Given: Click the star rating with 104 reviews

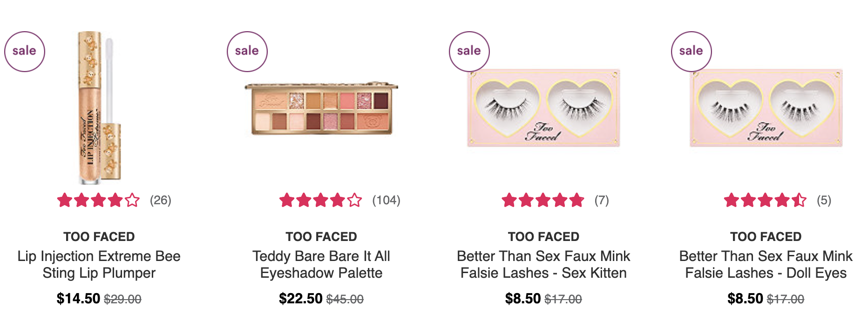Looking at the screenshot, I should (320, 201).
